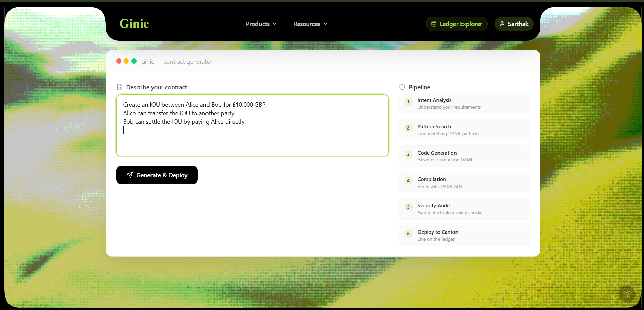Select the Intent Analysis step

tap(464, 103)
